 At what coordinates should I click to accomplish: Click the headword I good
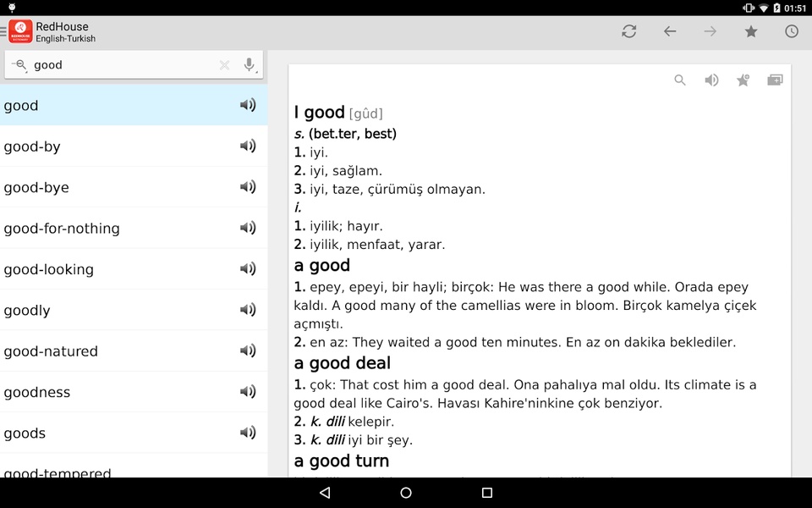[x=319, y=113]
